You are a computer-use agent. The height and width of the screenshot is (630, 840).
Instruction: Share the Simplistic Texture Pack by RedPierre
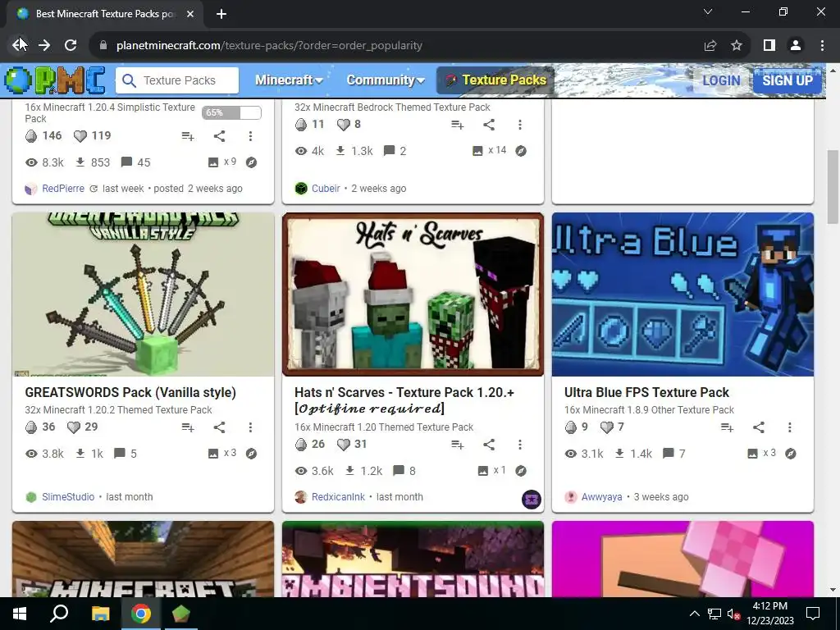pyautogui.click(x=219, y=136)
